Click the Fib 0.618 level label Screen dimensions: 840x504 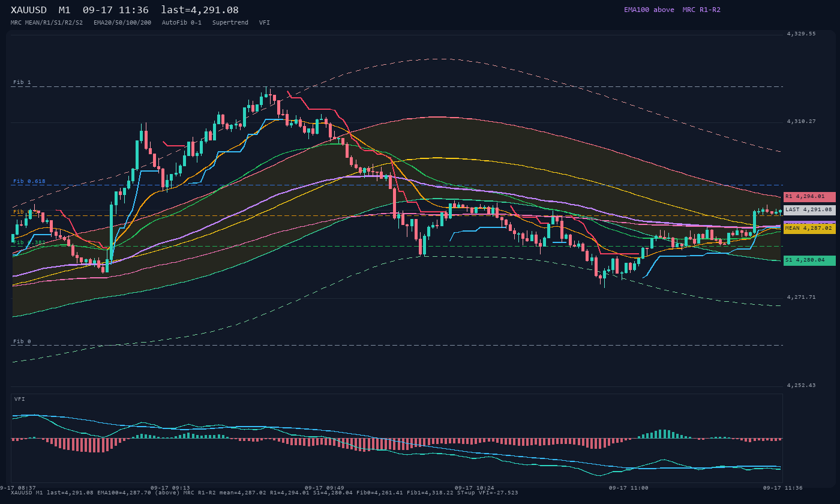[29, 181]
